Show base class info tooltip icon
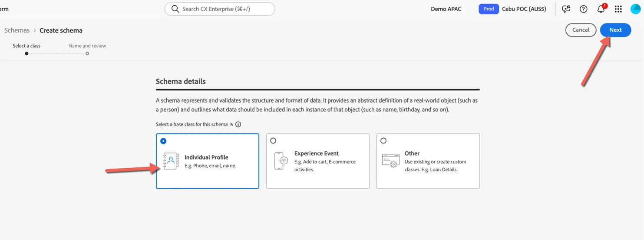 [x=238, y=124]
